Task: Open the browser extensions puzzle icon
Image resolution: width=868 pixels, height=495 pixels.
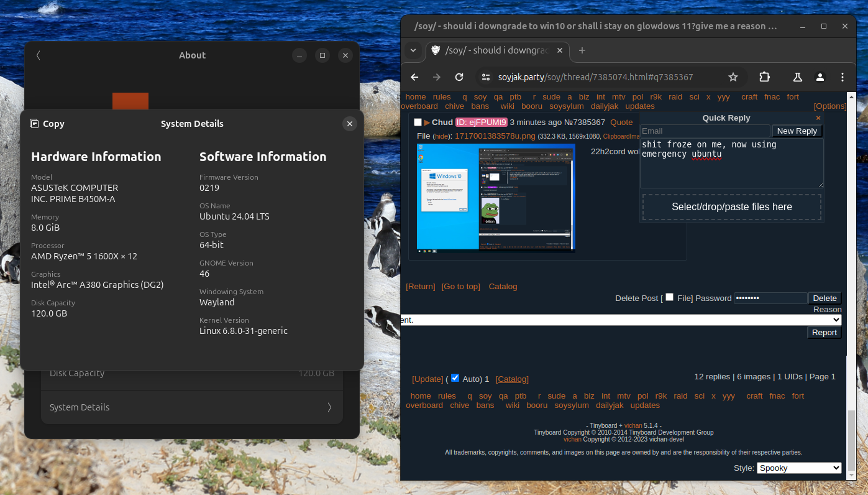Action: point(764,77)
